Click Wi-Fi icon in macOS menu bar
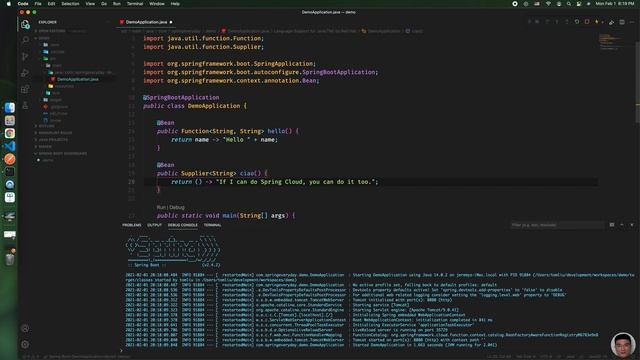640x360 pixels. point(548,4)
